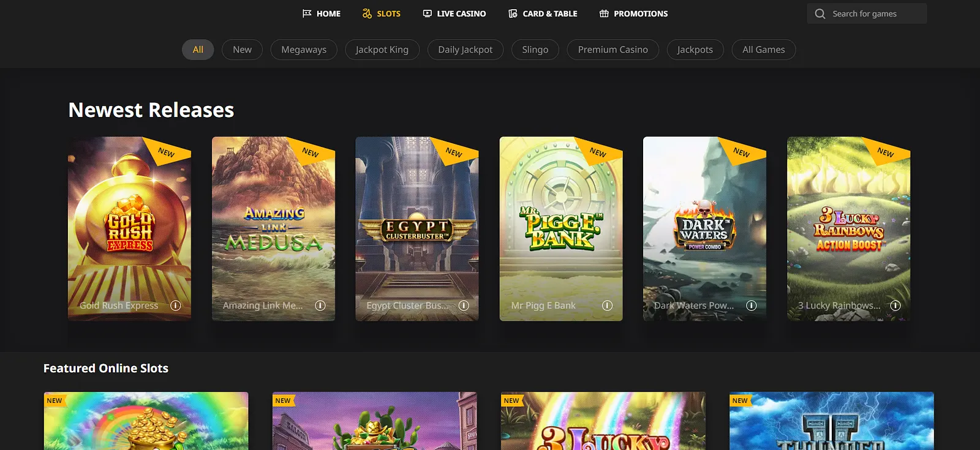Click the search magnifier icon
Screen dimensions: 980x450
point(820,13)
